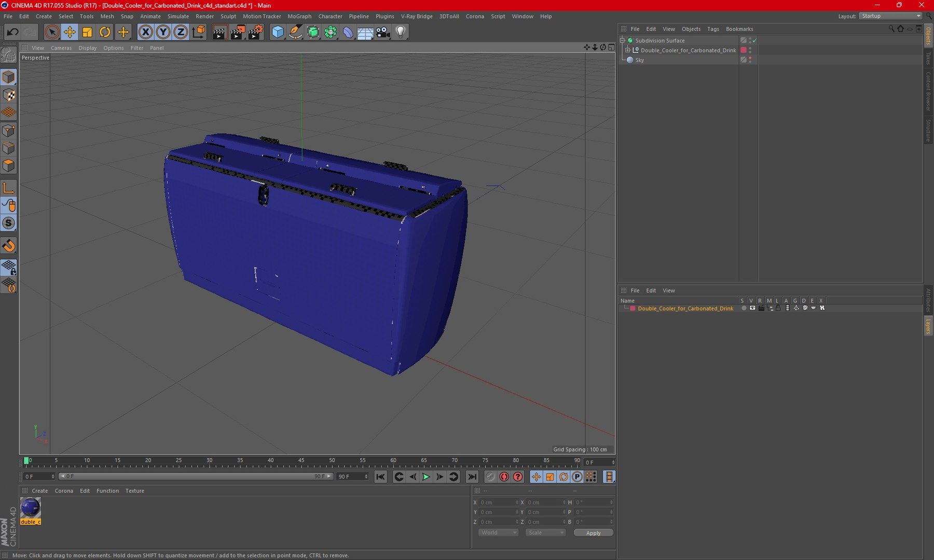Select the Scale tool in top toolbar
This screenshot has height=560, width=934.
point(87,32)
